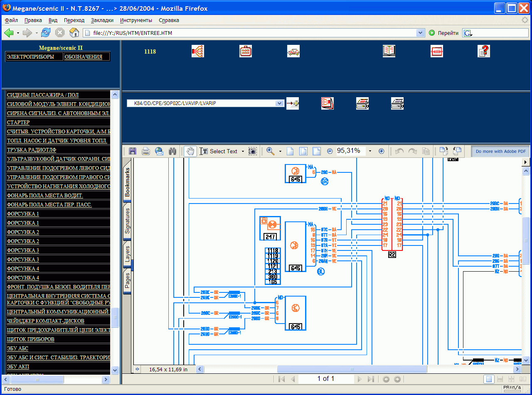Click the page number field showing 1 of 1
This screenshot has height=395, width=532.
tap(326, 378)
